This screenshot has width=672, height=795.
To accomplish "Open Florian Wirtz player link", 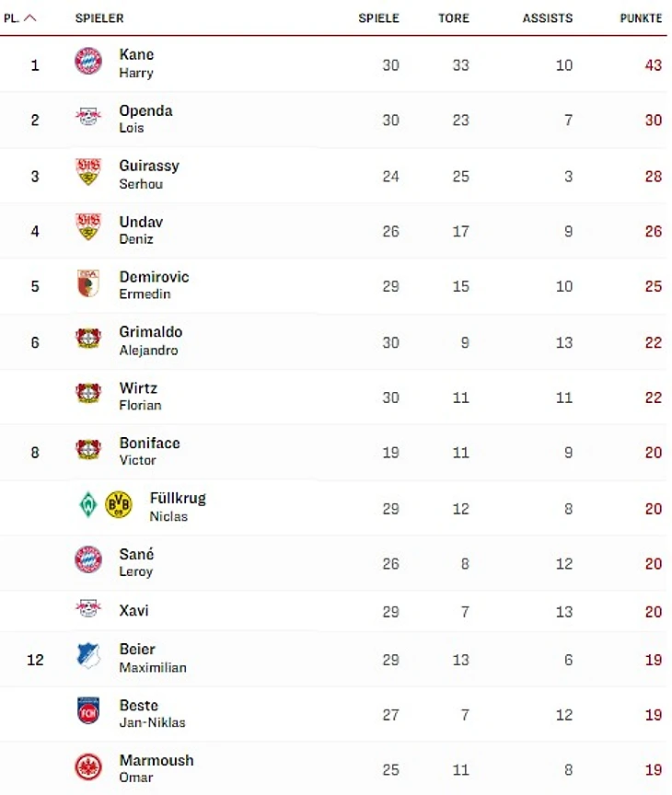I will point(138,388).
